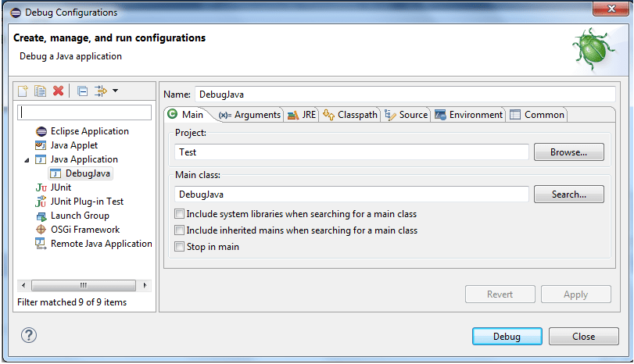Enable Include inherited mains checkbox
This screenshot has height=364, width=634.
pos(179,230)
